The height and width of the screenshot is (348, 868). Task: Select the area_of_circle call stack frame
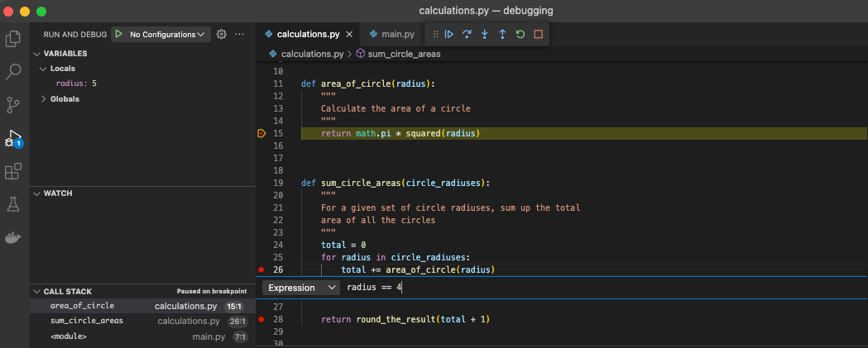point(143,306)
